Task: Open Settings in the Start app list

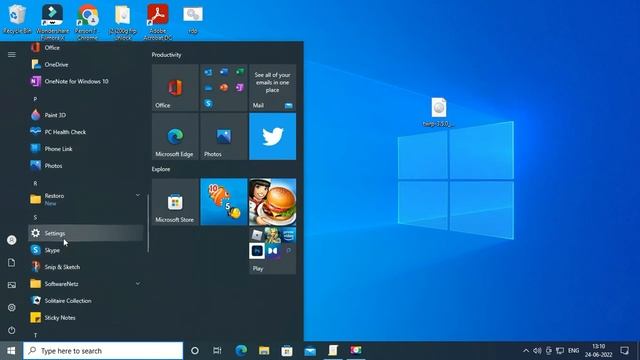Action: [86, 233]
